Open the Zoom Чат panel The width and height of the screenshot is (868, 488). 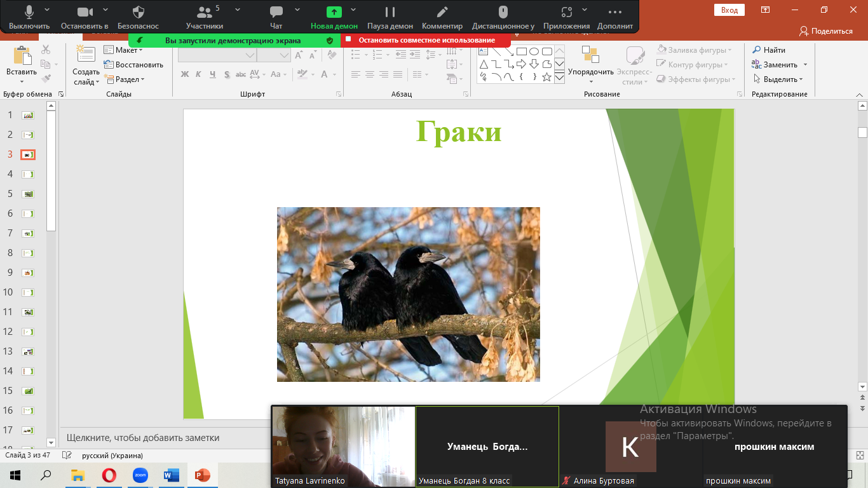pyautogui.click(x=276, y=17)
